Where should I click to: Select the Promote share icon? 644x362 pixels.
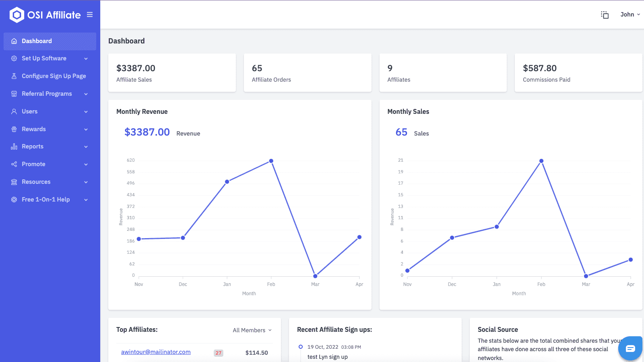pos(14,164)
